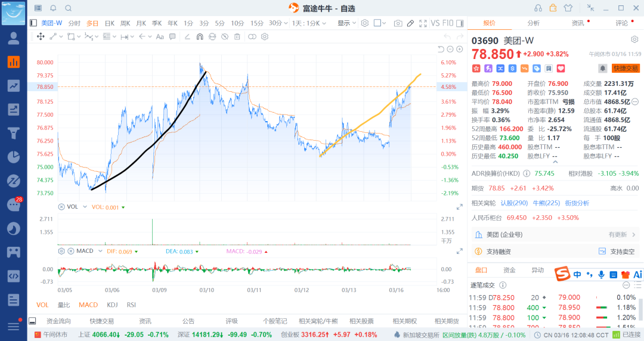Screen dimensions: 644x341
Task: Hide all drawings with eye-slash icon
Action: (x=225, y=36)
